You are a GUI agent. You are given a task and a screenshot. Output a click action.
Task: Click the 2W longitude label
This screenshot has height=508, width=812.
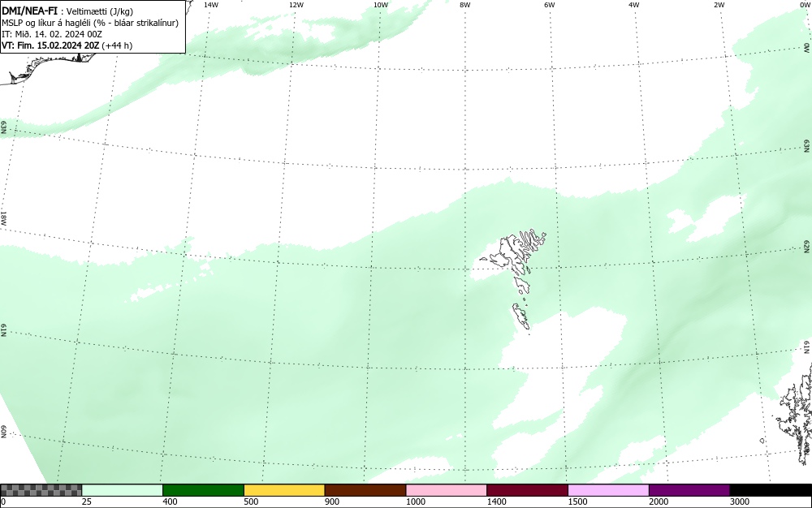(719, 5)
